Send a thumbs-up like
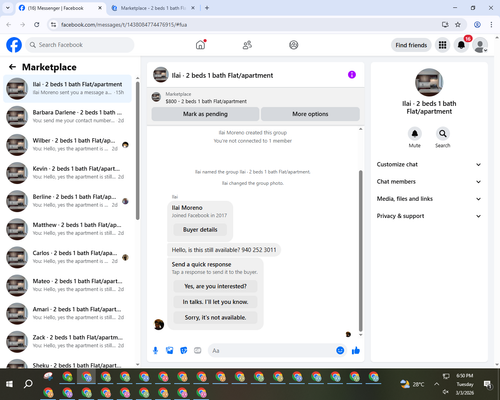Image resolution: width=500 pixels, height=400 pixels. (356, 350)
